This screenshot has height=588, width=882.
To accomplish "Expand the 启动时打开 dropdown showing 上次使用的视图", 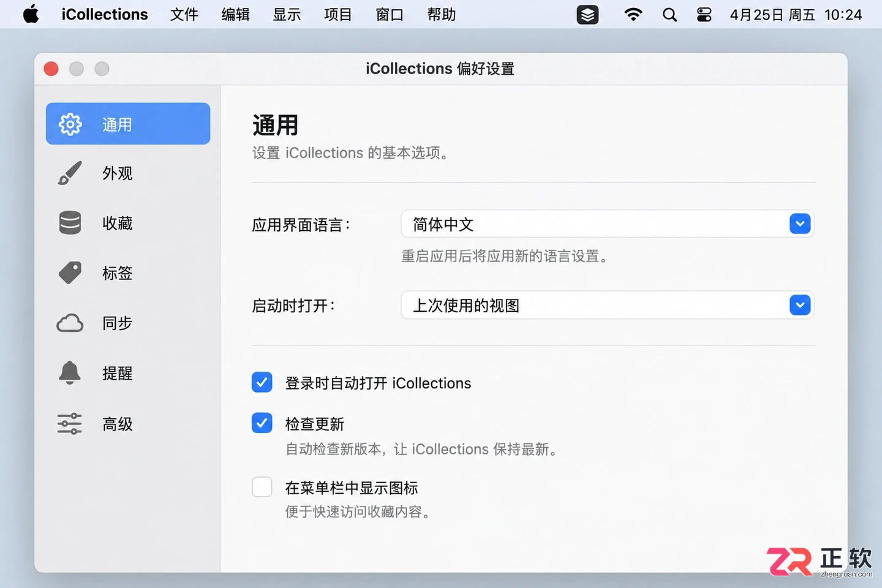I will [607, 305].
